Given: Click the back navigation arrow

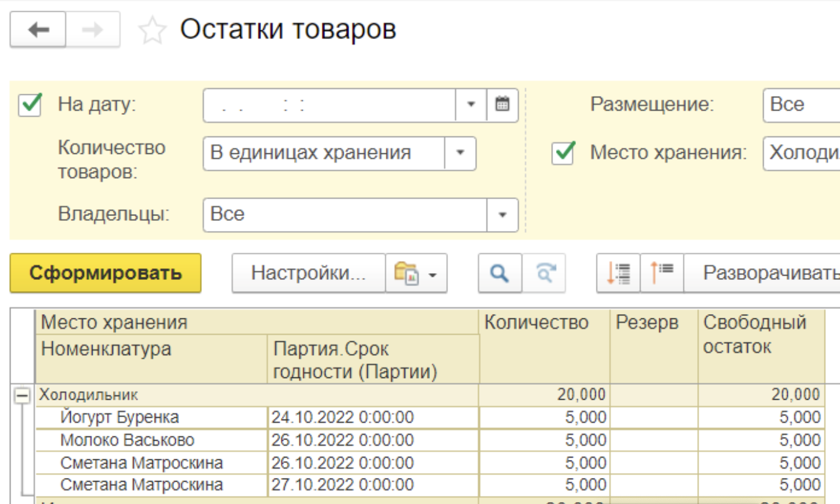Looking at the screenshot, I should pyautogui.click(x=39, y=30).
